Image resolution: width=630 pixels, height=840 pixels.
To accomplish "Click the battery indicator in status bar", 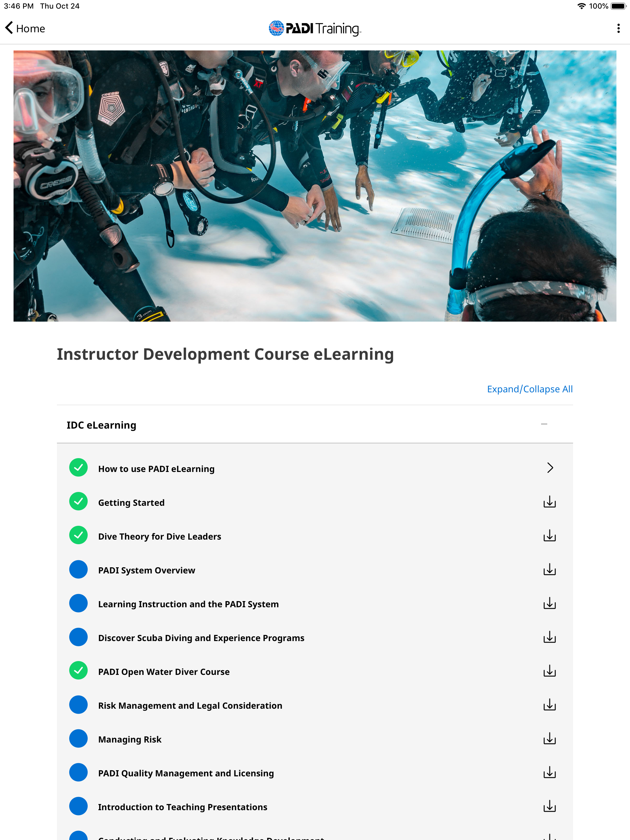I will (618, 6).
